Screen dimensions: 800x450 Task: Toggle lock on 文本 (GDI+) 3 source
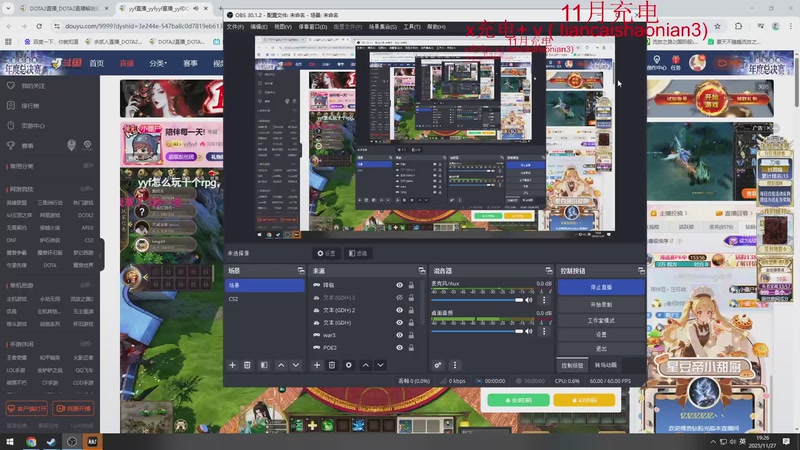click(411, 297)
